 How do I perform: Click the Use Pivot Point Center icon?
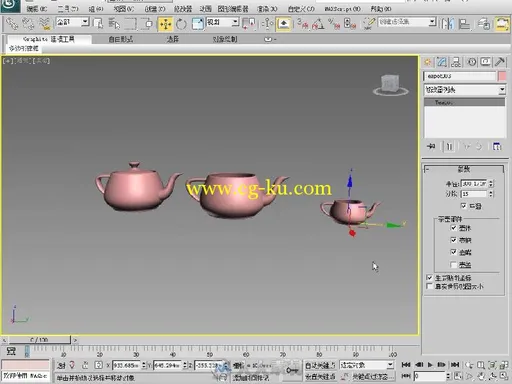(249, 24)
